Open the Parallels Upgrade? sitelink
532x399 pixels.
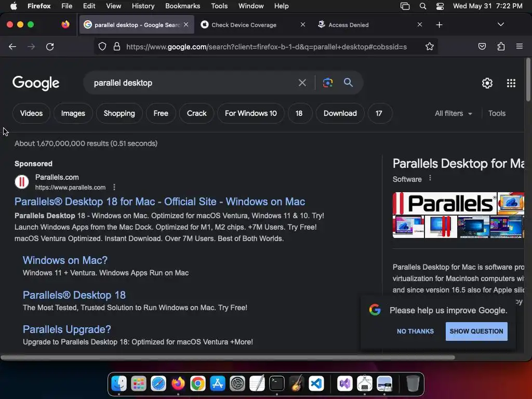coord(67,329)
